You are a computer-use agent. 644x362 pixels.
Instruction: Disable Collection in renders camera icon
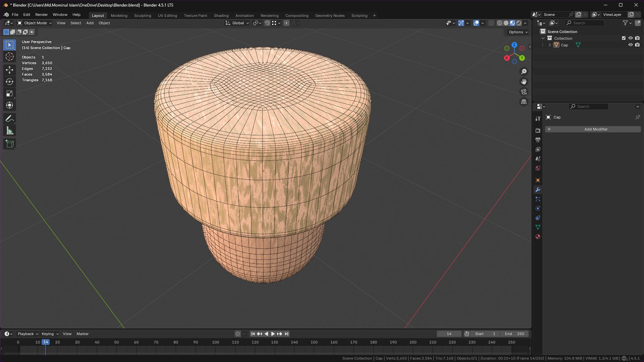pyautogui.click(x=637, y=38)
